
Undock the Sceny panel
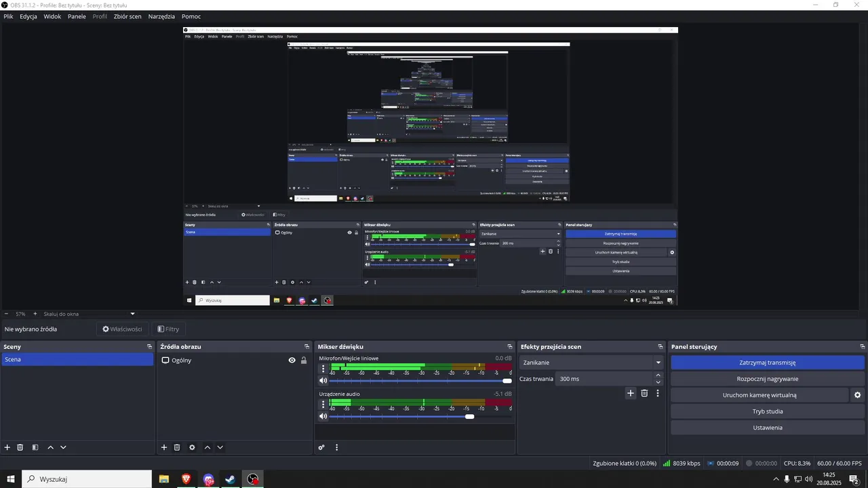(x=149, y=346)
